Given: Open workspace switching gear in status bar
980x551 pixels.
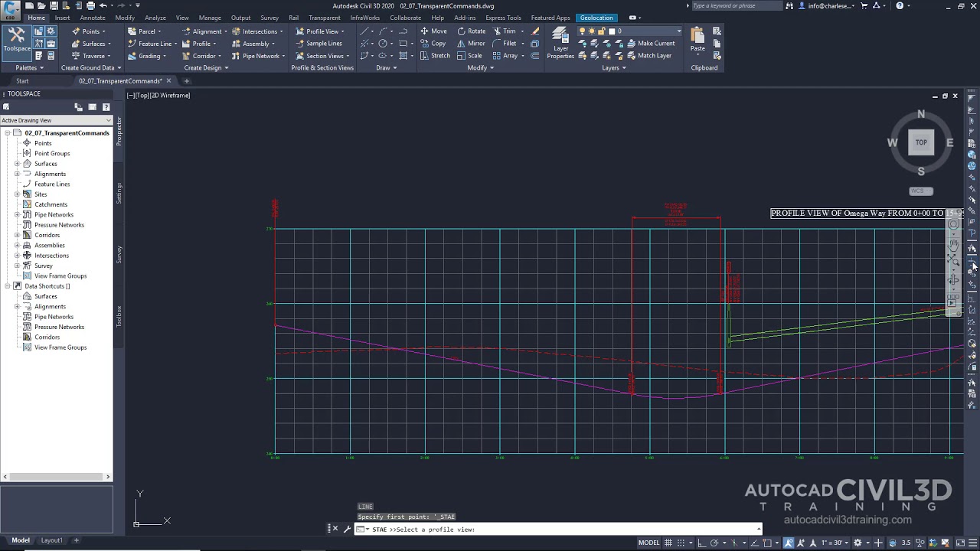Looking at the screenshot, I should [x=857, y=543].
